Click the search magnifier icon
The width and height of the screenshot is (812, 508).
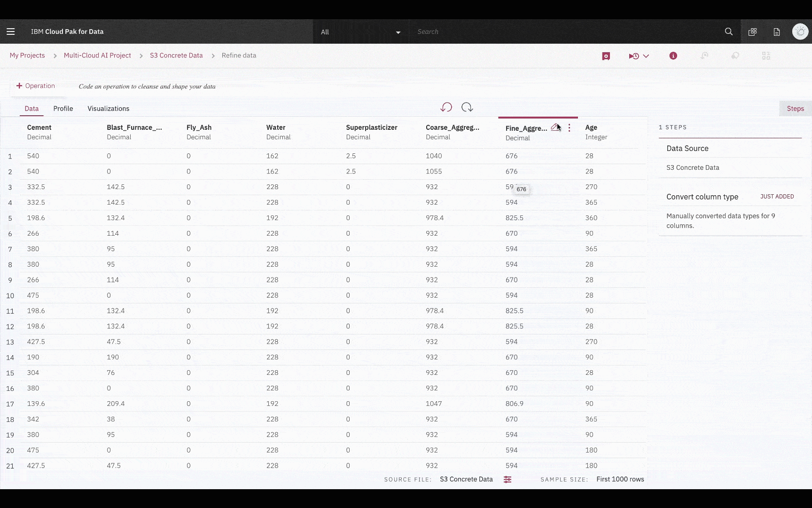(x=729, y=32)
